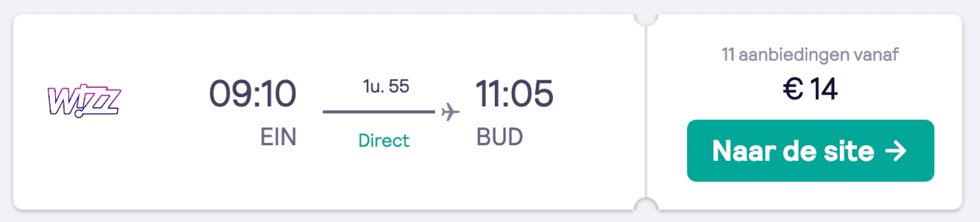Click the € 14 price
Screen dimensions: 980x222
coord(810,89)
